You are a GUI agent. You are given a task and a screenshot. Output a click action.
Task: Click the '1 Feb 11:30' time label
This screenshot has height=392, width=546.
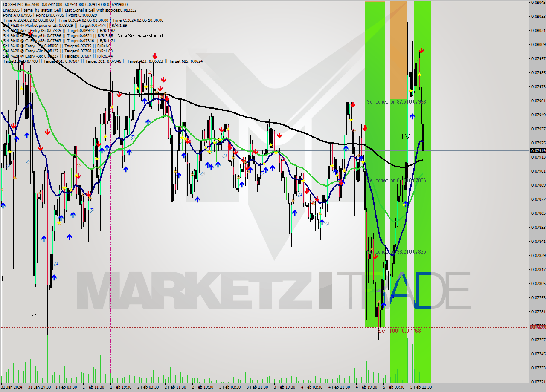[94, 387]
